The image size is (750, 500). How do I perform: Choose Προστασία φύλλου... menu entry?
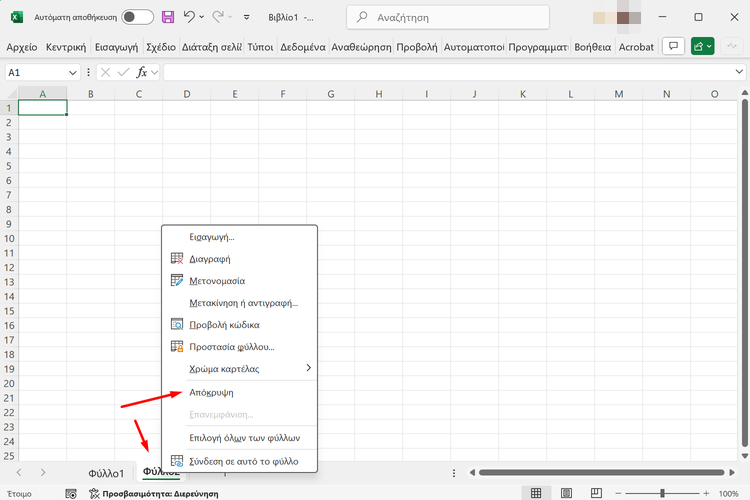[239, 347]
